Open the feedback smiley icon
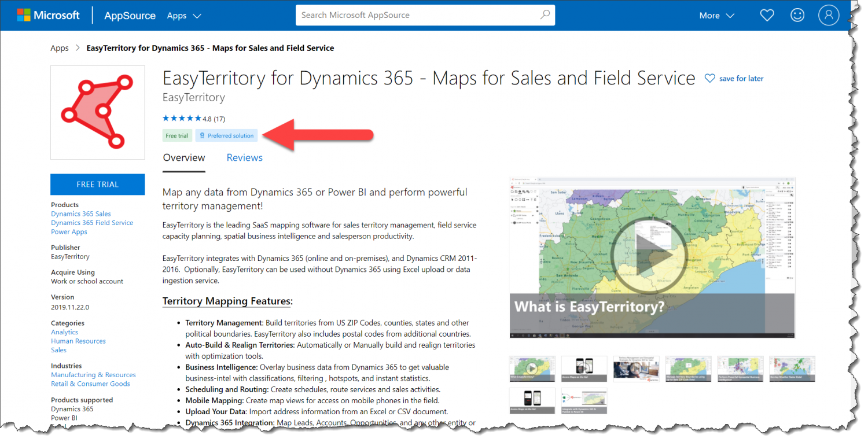Image resolution: width=868 pixels, height=442 pixels. 797,14
